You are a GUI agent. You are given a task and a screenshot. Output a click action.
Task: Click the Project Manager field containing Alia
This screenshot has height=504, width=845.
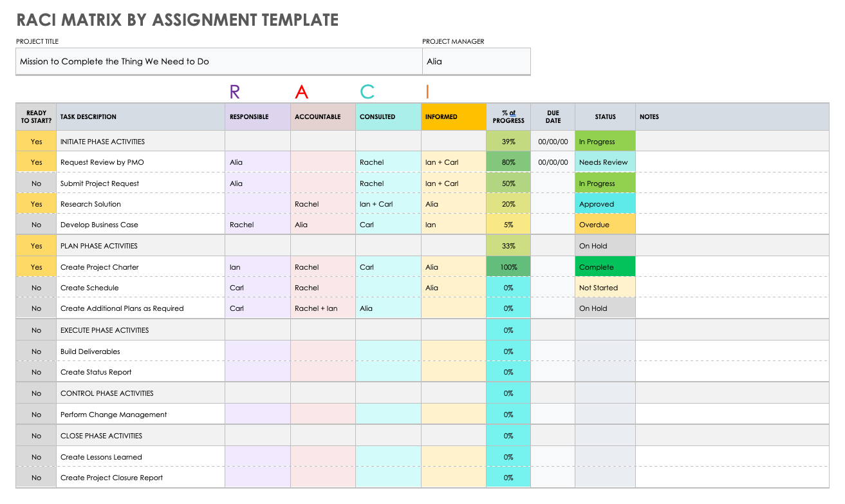(476, 62)
